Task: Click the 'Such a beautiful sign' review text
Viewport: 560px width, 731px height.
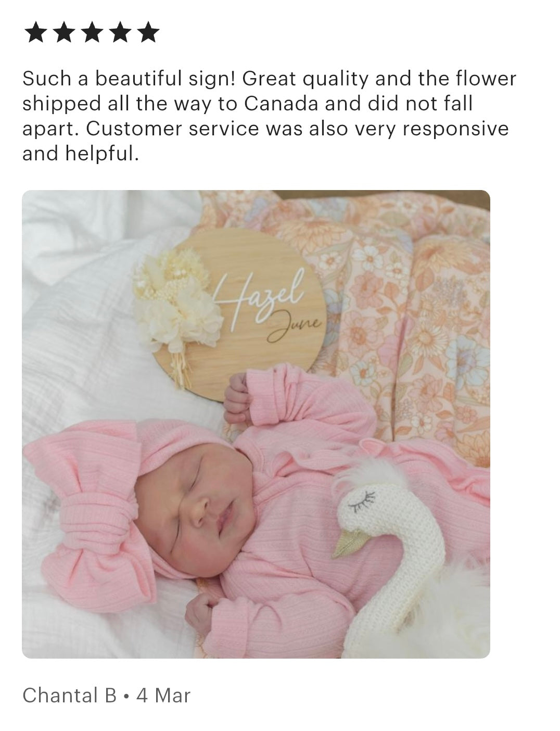Action: (269, 116)
